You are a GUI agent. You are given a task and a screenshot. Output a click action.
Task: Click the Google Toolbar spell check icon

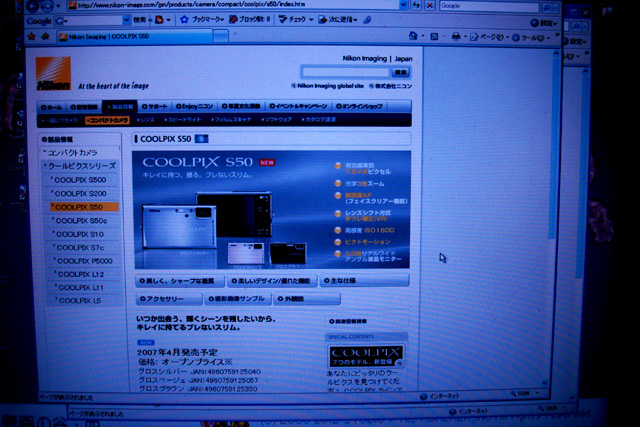click(282, 19)
